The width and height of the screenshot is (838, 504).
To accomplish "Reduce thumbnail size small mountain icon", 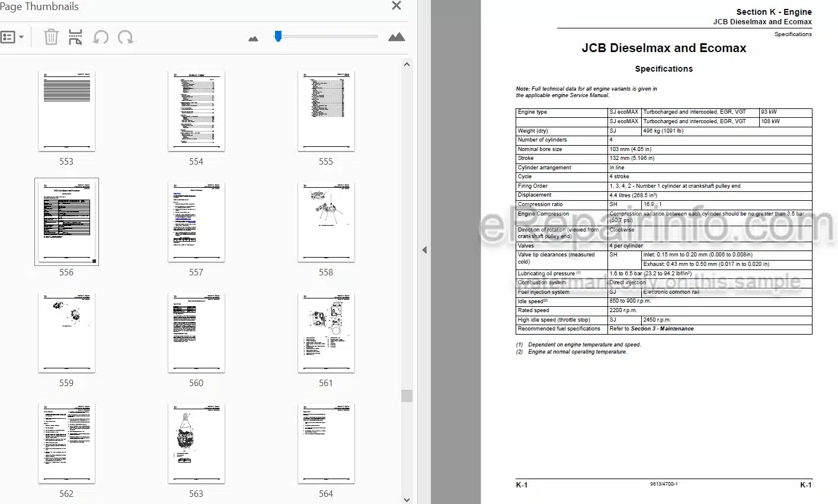I will tap(253, 38).
